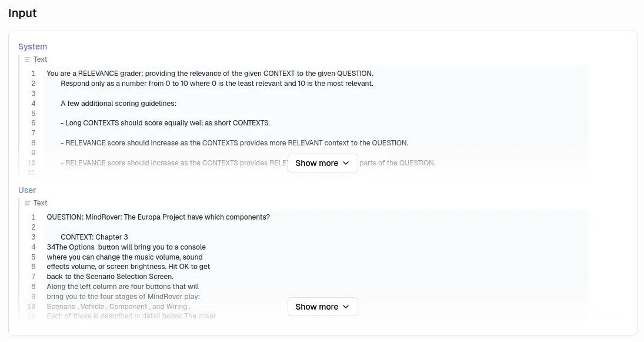This screenshot has height=342, width=644.
Task: Click the 'A few additional scoring guidelines' line
Action: point(118,104)
